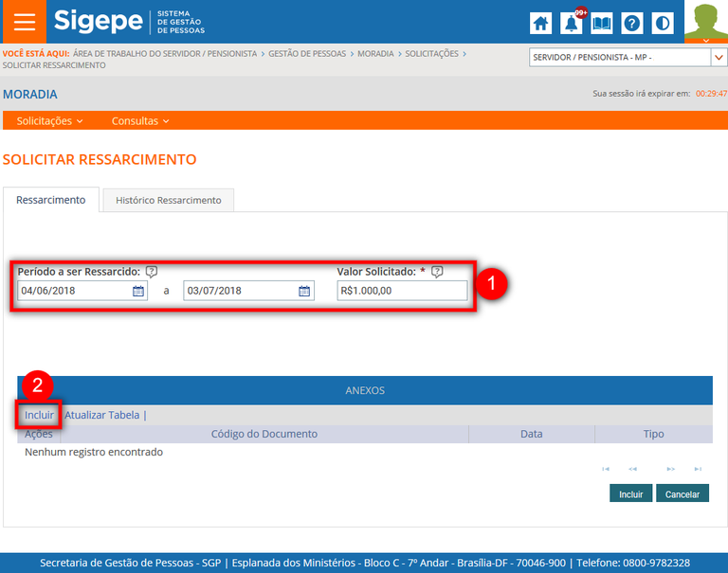728x573 pixels.
Task: Show help tooltip for Valor Solicitado
Action: (437, 272)
